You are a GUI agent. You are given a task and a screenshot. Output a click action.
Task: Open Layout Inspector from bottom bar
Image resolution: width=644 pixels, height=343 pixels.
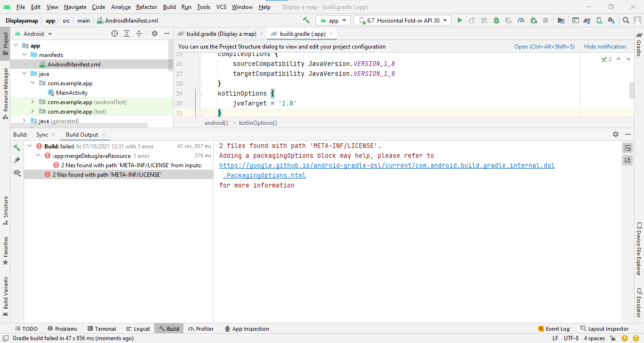[604, 329]
